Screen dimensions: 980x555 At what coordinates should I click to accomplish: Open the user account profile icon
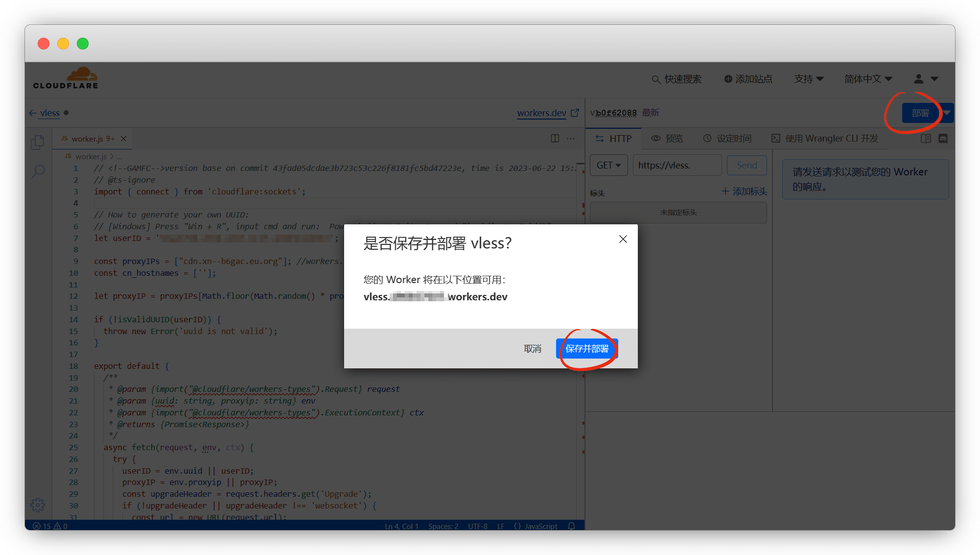coord(918,79)
